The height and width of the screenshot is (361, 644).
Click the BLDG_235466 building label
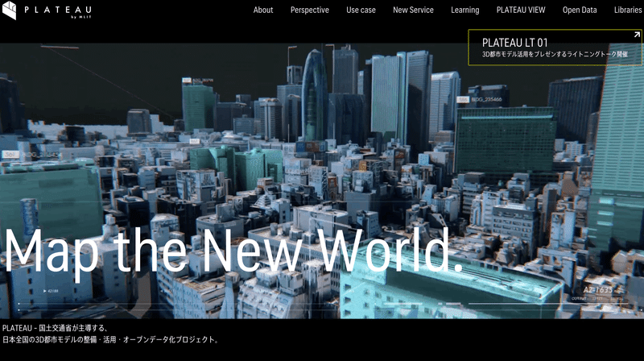tap(486, 99)
